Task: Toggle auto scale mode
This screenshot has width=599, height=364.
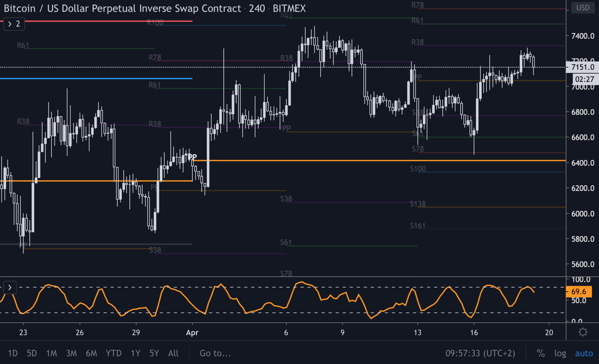Action: coord(584,353)
